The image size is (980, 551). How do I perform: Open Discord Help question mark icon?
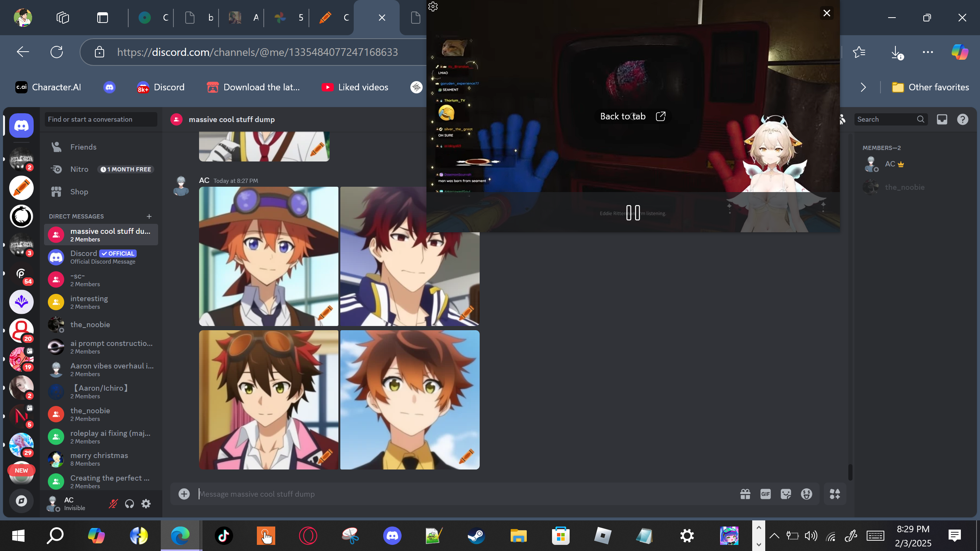[x=963, y=119]
